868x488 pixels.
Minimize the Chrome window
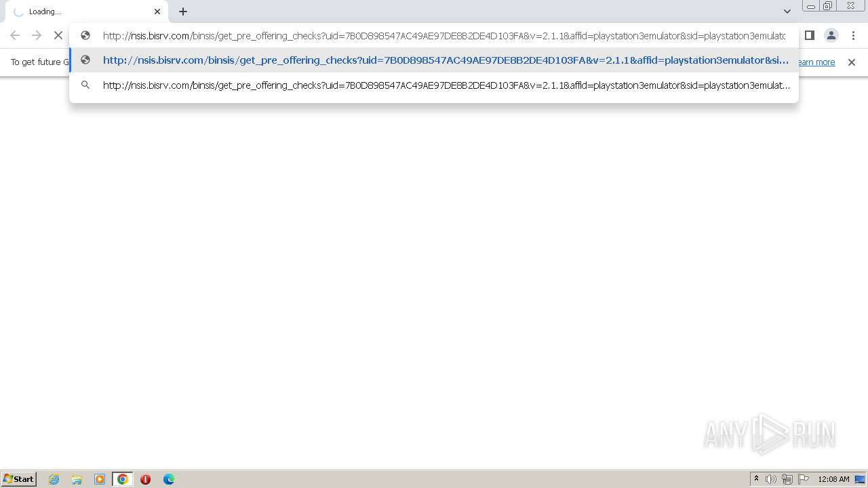point(811,6)
